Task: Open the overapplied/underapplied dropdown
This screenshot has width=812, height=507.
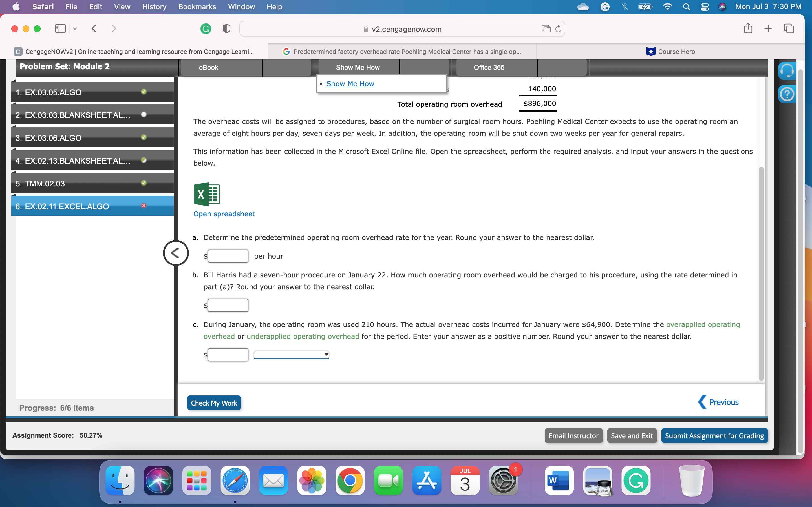Action: tap(291, 355)
